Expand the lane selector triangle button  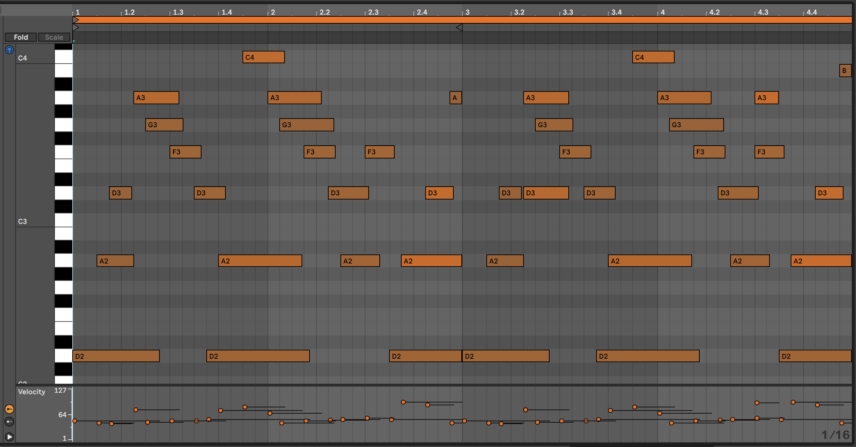(x=9, y=437)
